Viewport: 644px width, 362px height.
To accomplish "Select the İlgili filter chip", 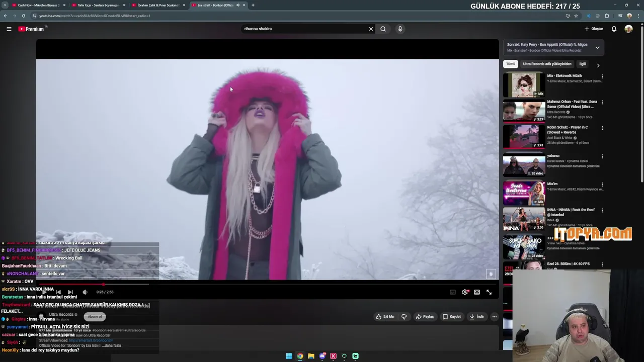I will tap(583, 64).
